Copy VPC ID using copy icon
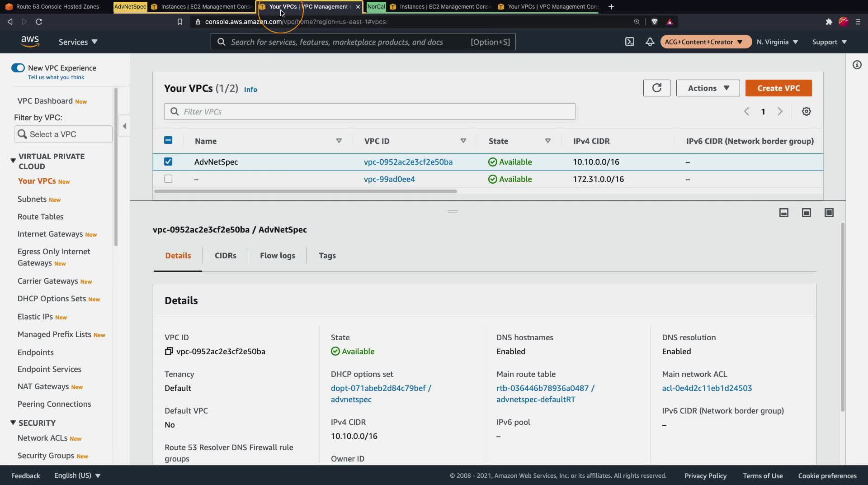This screenshot has height=485, width=868. pyautogui.click(x=169, y=352)
